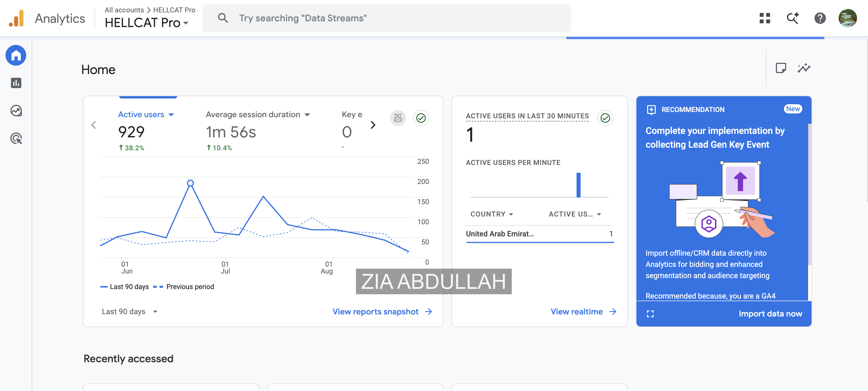Open the Explore sidebar icon
The height and width of the screenshot is (391, 868).
16,111
